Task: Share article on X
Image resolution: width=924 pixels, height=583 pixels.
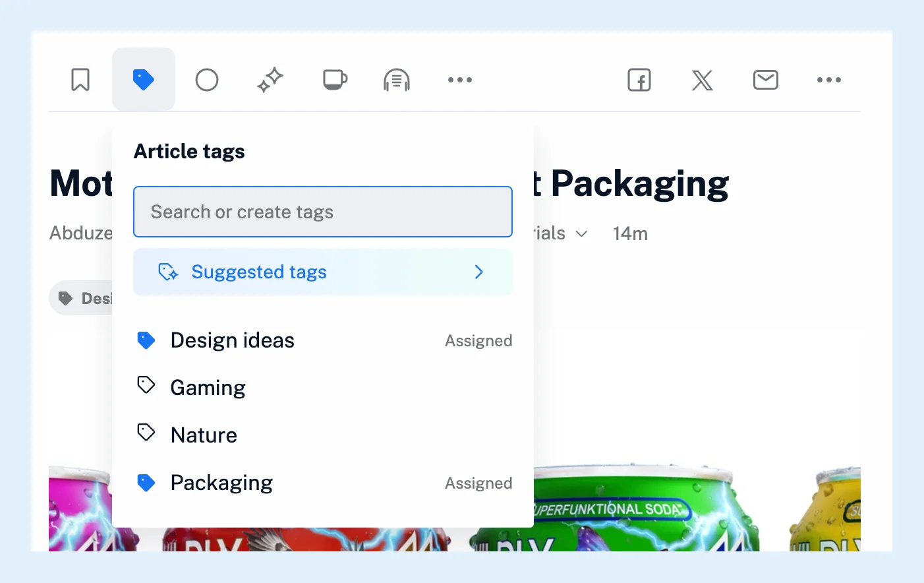Action: coord(703,80)
